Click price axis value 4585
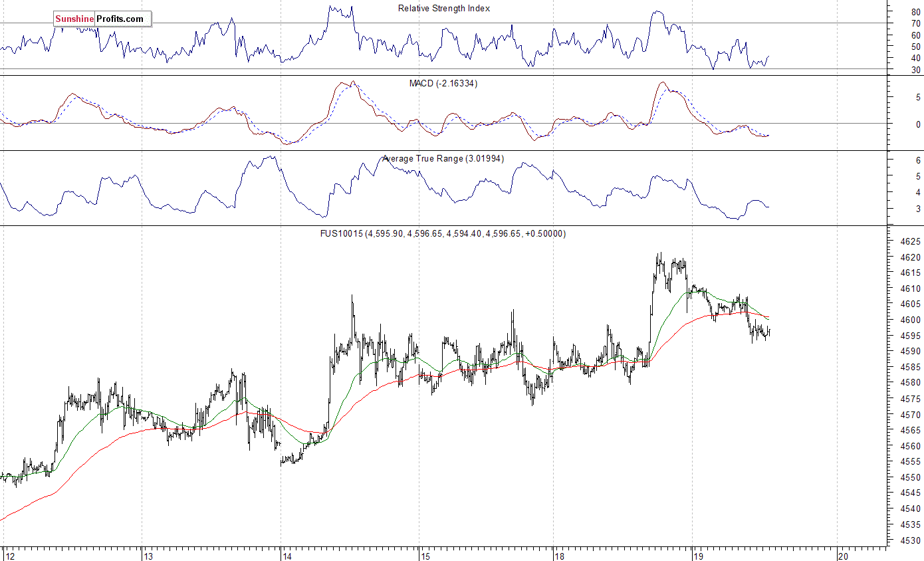This screenshot has width=924, height=561. (910, 367)
